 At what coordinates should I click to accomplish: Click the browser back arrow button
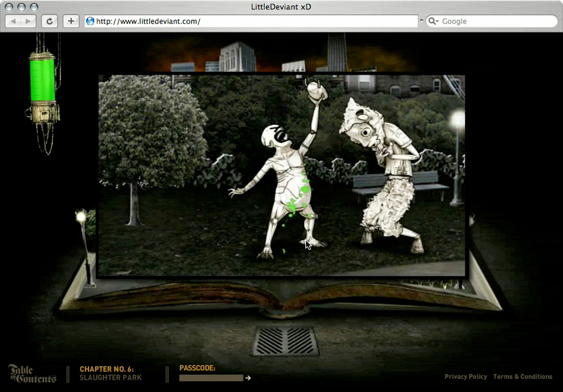pyautogui.click(x=13, y=21)
